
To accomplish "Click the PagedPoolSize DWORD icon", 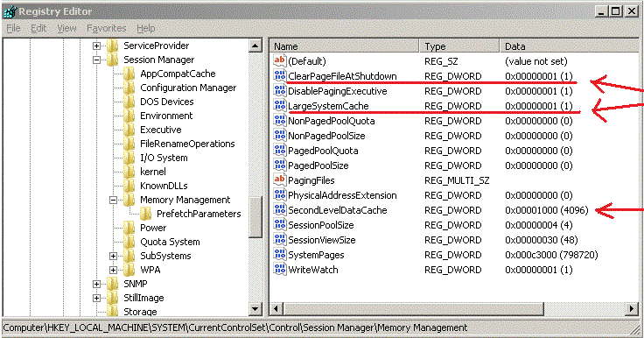I will pyautogui.click(x=280, y=165).
